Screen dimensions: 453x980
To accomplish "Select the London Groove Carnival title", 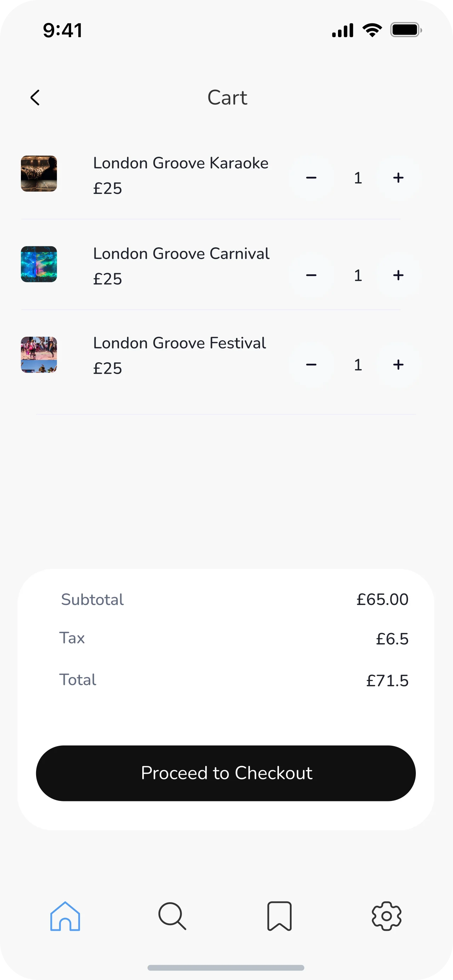I will click(181, 254).
